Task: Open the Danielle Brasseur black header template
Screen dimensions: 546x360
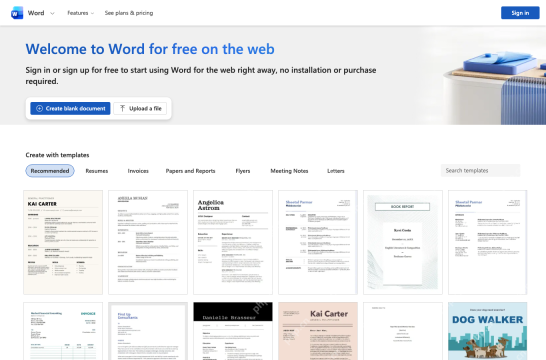Action: (x=233, y=331)
